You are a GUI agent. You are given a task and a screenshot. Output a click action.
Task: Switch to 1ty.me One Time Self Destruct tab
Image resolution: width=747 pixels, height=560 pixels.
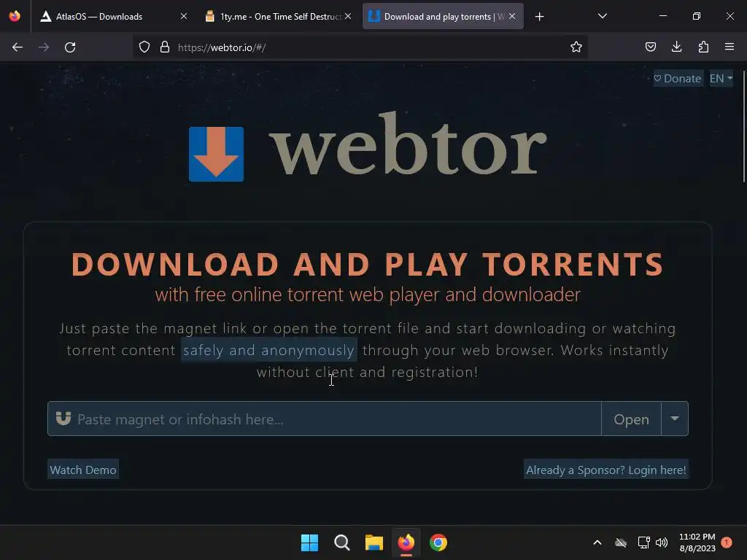(280, 17)
